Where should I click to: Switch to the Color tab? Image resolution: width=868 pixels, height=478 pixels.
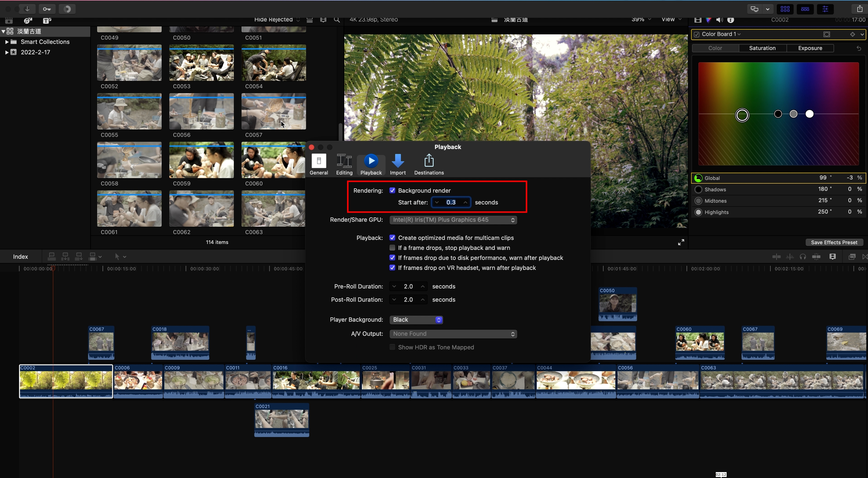pyautogui.click(x=715, y=48)
